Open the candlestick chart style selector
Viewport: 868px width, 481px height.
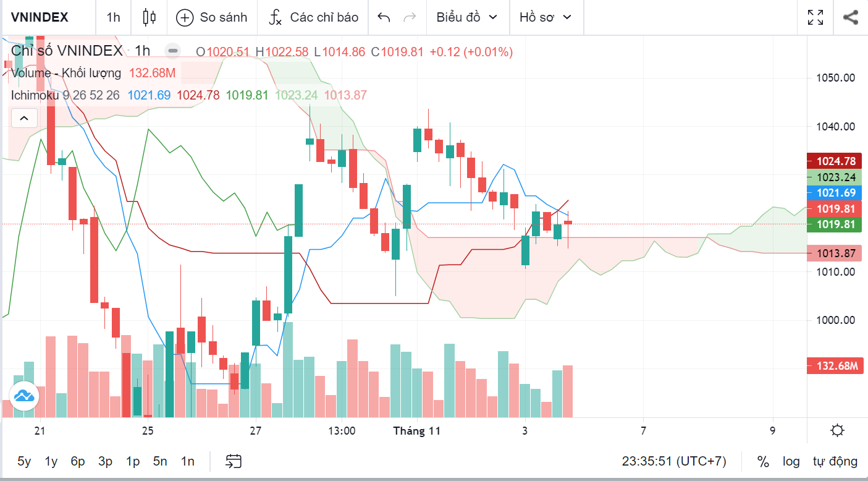(x=149, y=17)
